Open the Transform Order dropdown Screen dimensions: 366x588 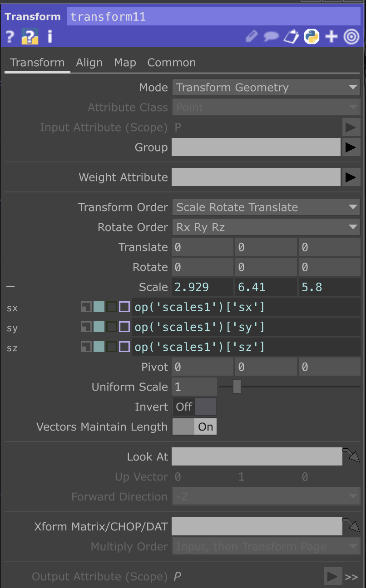coord(266,207)
